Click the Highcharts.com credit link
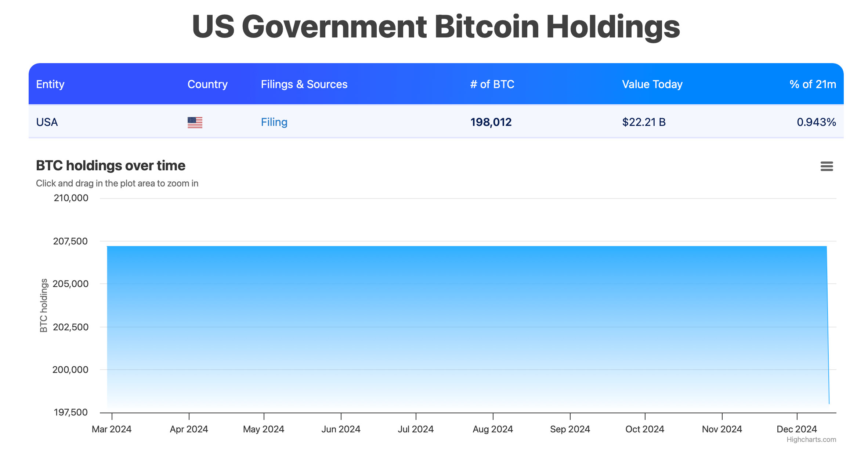This screenshot has width=868, height=450. click(x=811, y=439)
